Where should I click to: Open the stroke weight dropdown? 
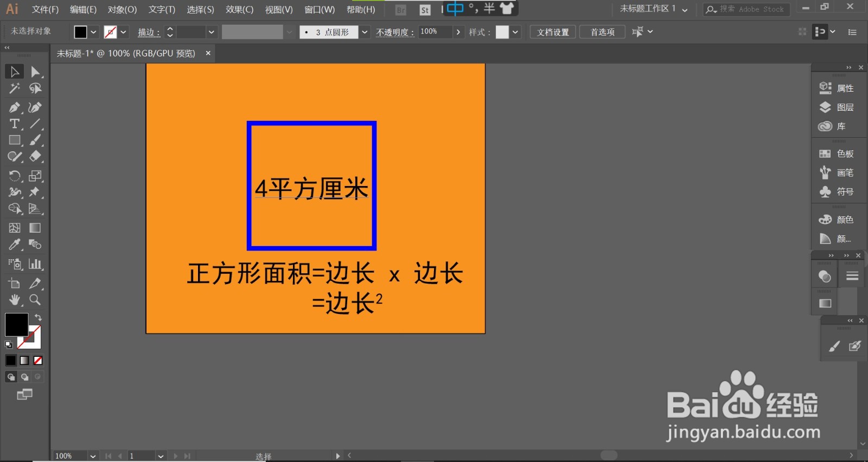click(x=212, y=32)
